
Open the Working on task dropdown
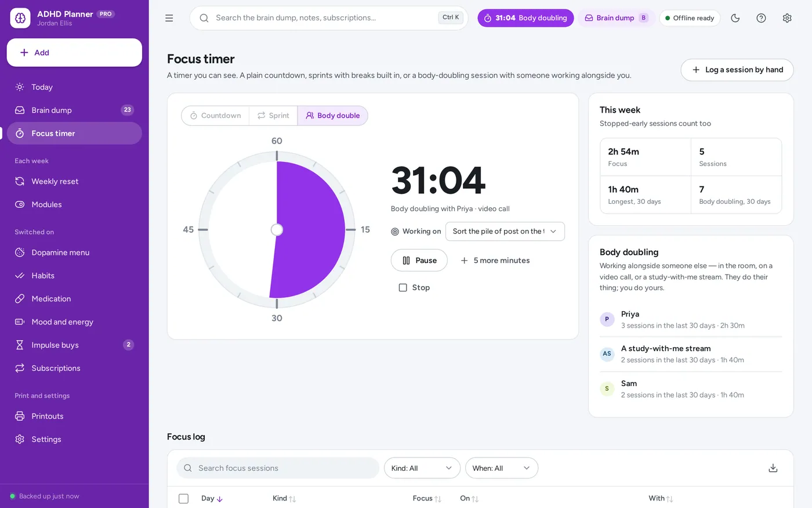505,231
